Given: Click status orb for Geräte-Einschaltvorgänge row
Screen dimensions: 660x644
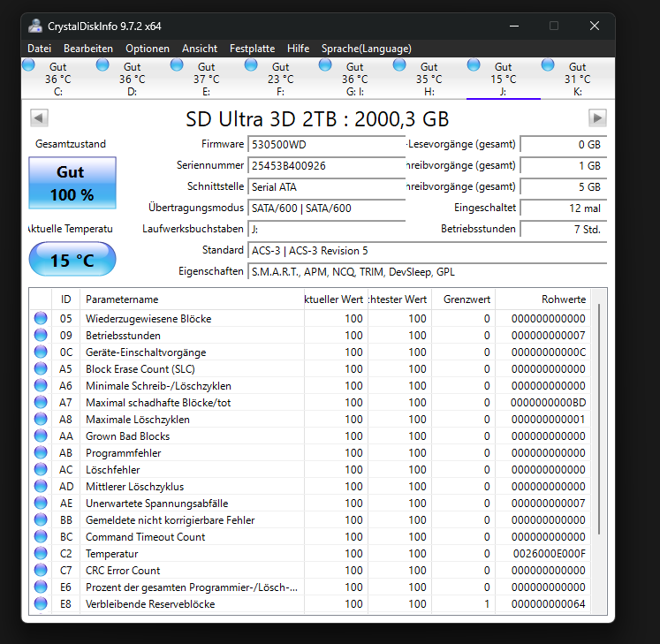Looking at the screenshot, I should point(41,352).
